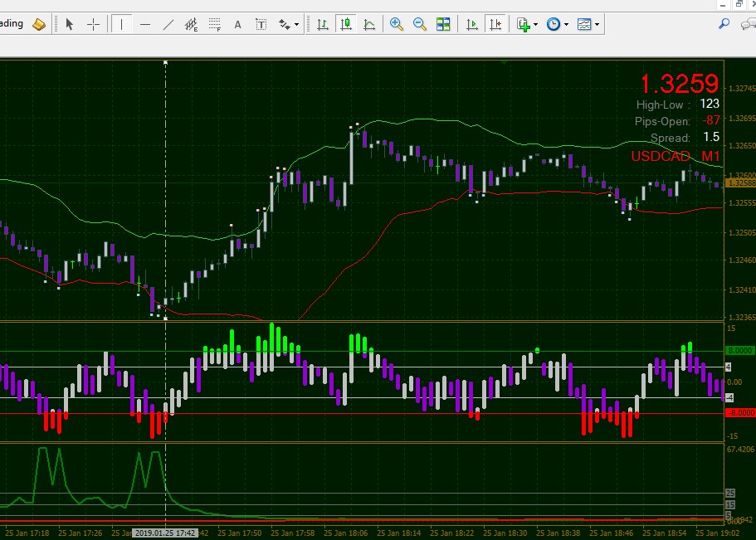Expand the timeframe periods dropdown

coord(558,24)
